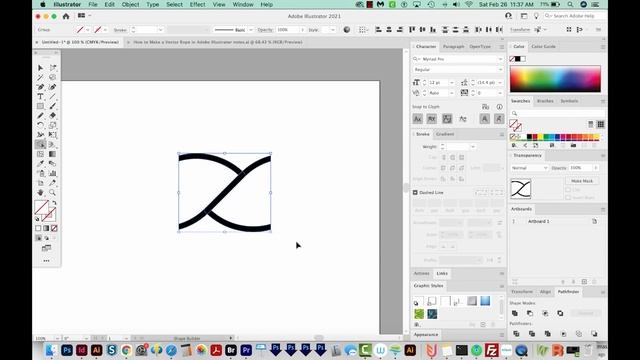640x360 pixels.
Task: Set color mode to None in toolbox
Action: coord(54,228)
